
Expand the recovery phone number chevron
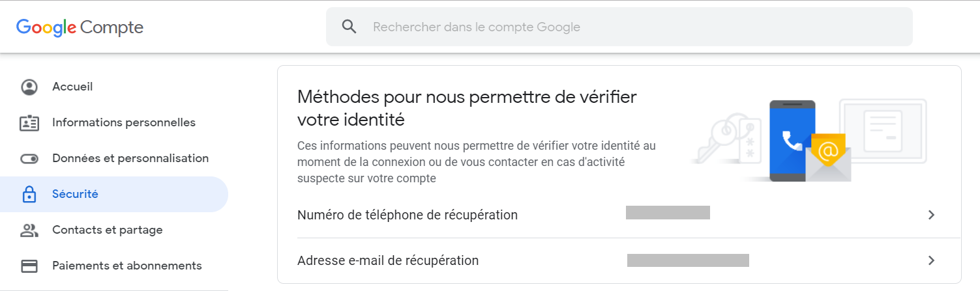(931, 215)
